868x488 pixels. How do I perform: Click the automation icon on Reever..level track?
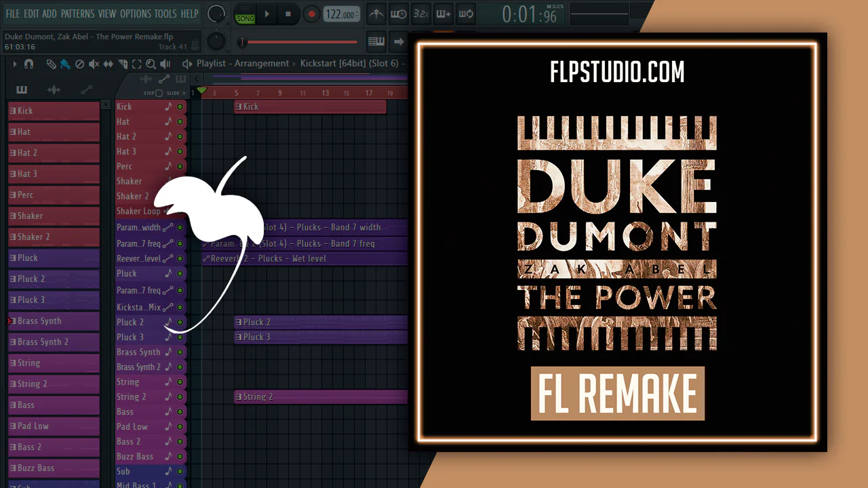(x=168, y=258)
